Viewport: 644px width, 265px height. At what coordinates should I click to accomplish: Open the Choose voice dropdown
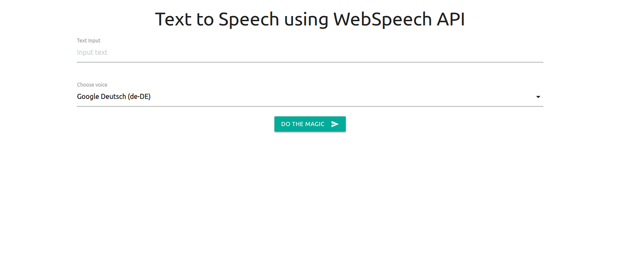click(310, 97)
